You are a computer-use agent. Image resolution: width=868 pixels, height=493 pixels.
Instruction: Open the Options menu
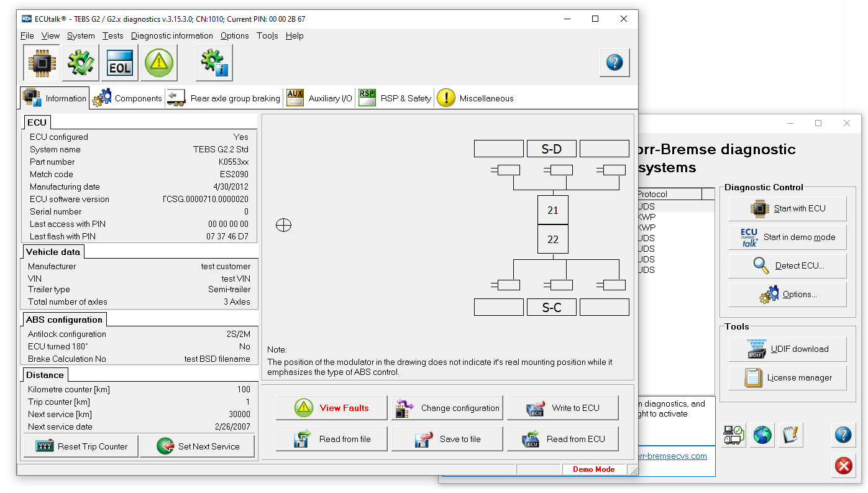click(x=235, y=35)
